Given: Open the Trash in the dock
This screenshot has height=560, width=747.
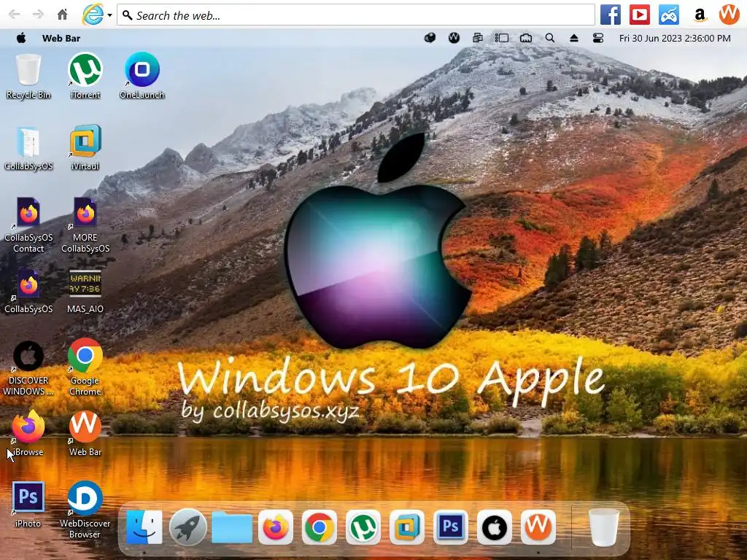Looking at the screenshot, I should (603, 527).
